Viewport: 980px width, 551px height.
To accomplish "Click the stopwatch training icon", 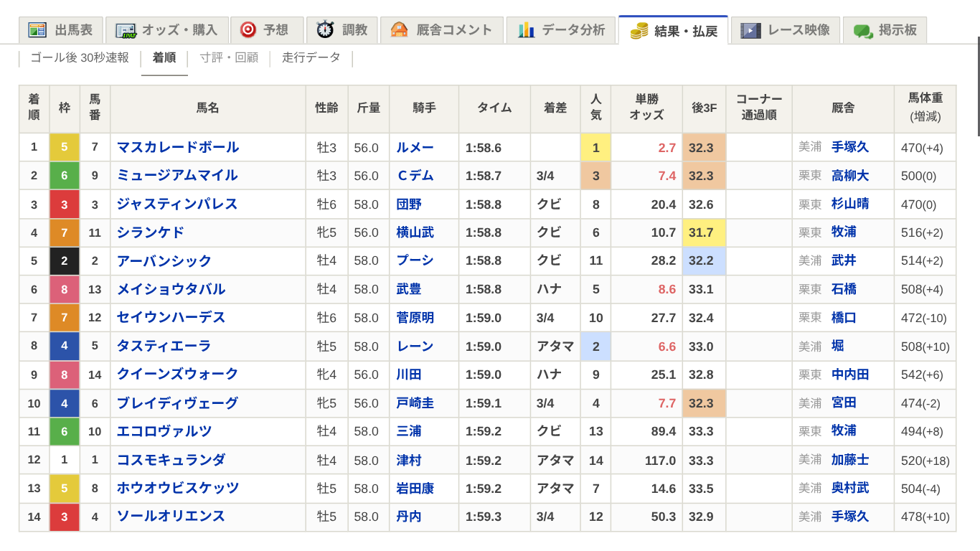I will click(325, 30).
